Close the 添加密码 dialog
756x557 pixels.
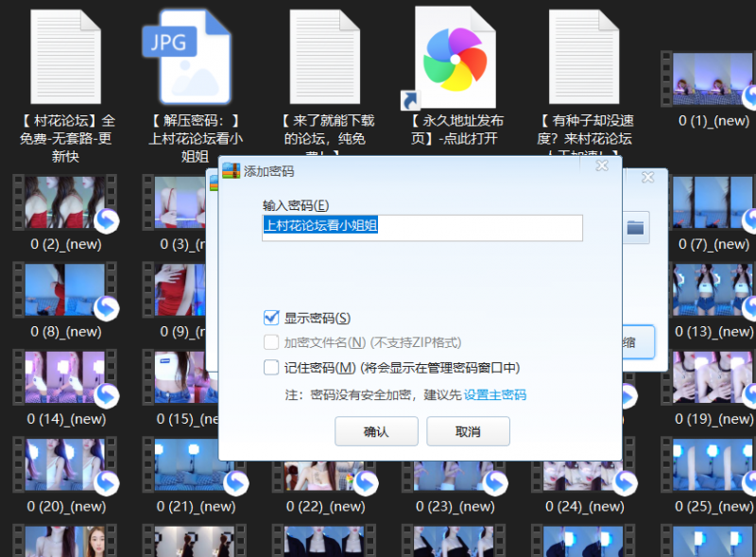pyautogui.click(x=602, y=166)
